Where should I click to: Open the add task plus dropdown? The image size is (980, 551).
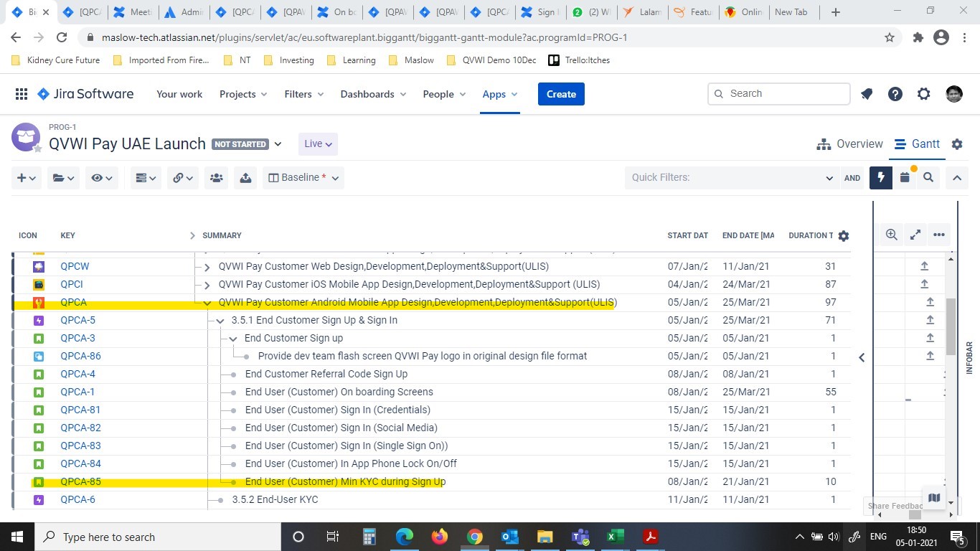(27, 177)
